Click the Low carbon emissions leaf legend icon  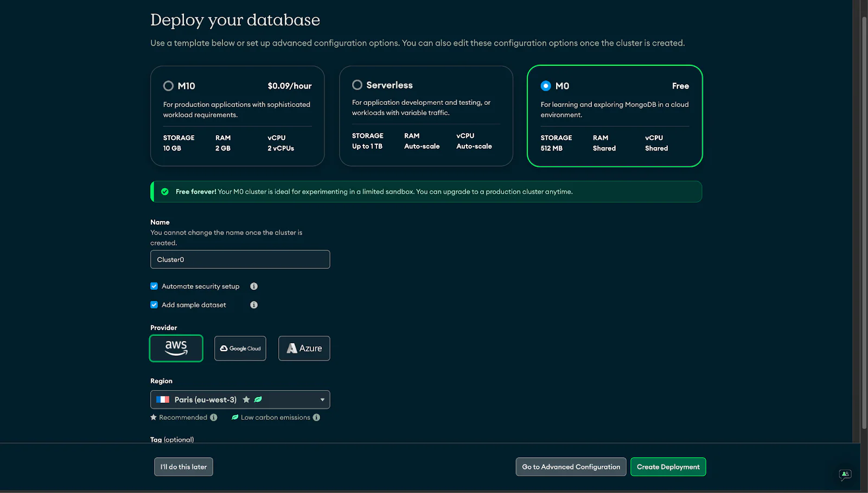pos(235,418)
